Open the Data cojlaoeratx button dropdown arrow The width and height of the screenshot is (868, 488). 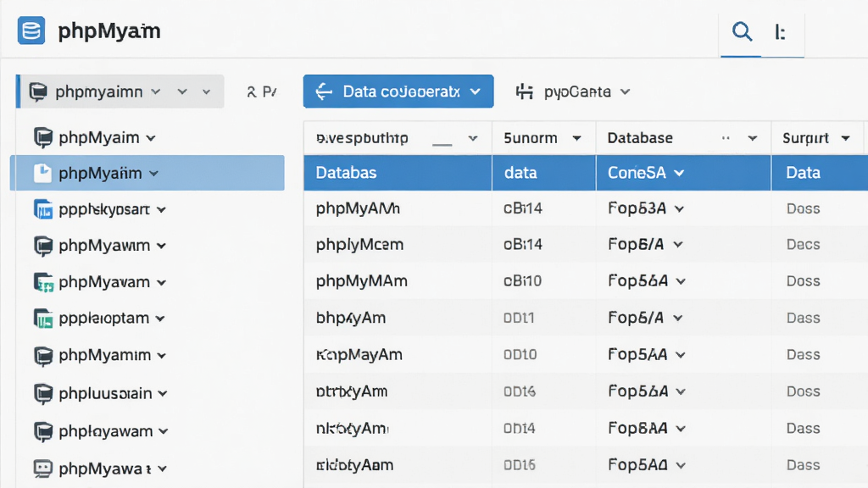coord(476,91)
